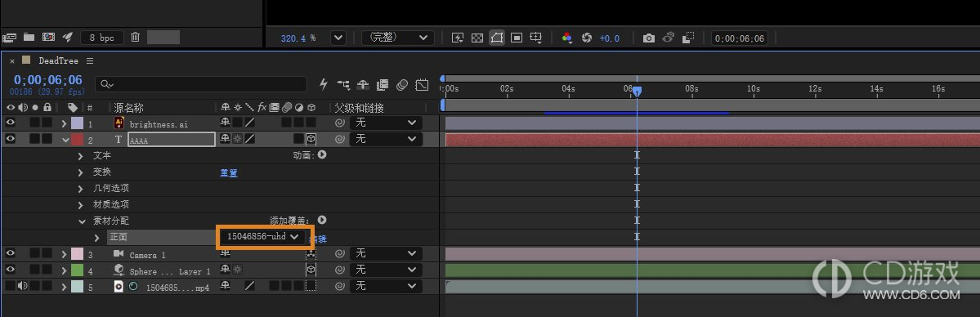Collapse the AAAA text layer properties
Viewport: 980px width, 317px height.
65,140
